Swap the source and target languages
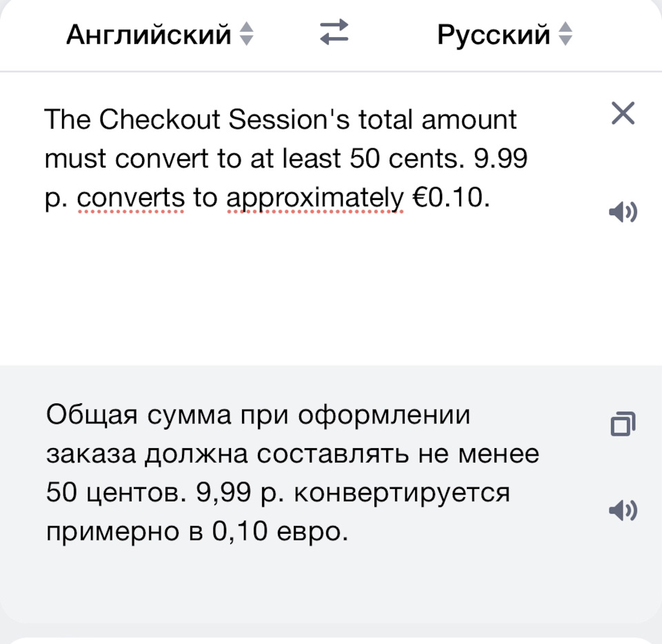The image size is (662, 644). coord(334,33)
